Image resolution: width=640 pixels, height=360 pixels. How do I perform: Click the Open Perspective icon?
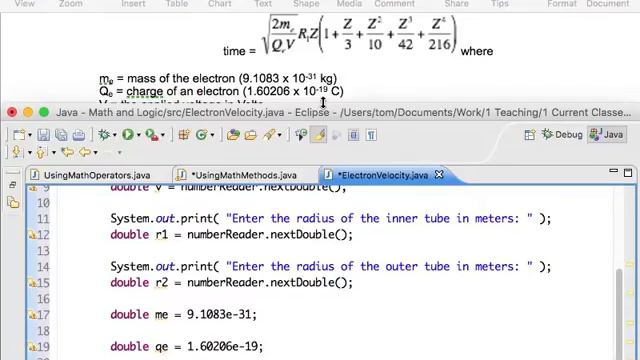530,135
